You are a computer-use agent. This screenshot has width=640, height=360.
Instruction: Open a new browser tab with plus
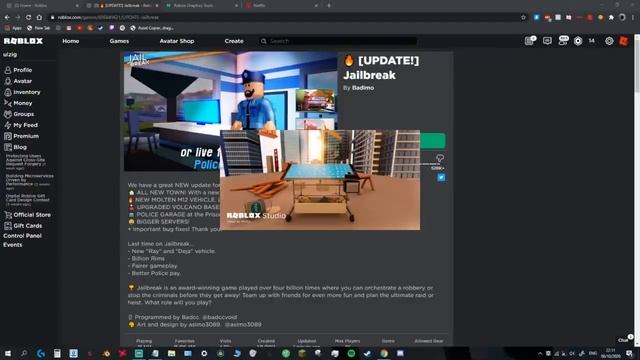coord(329,6)
